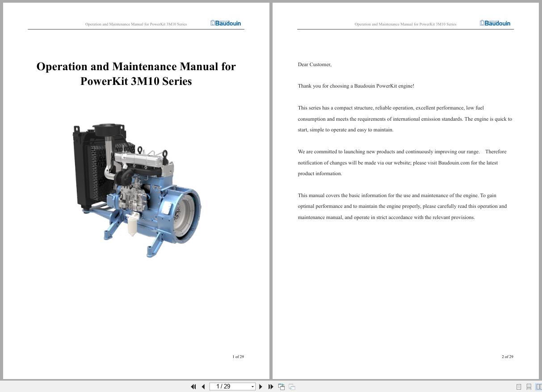Rotate the page clockwise

point(291,386)
